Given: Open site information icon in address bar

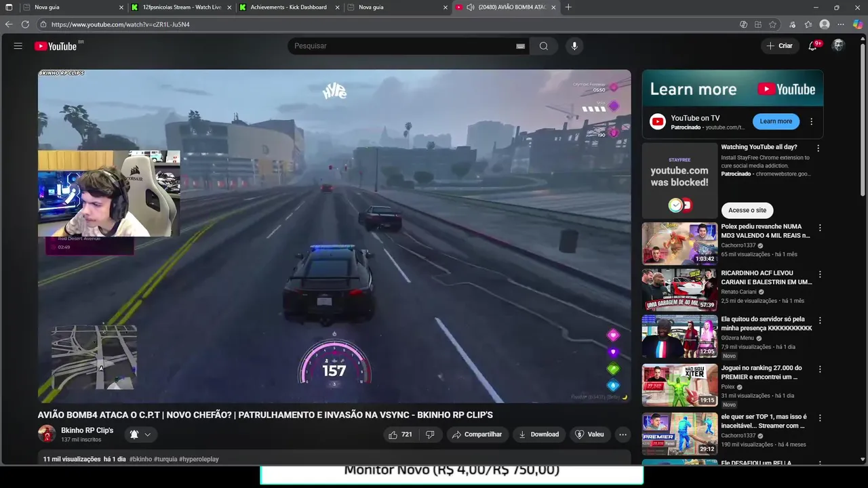Looking at the screenshot, I should [x=43, y=24].
